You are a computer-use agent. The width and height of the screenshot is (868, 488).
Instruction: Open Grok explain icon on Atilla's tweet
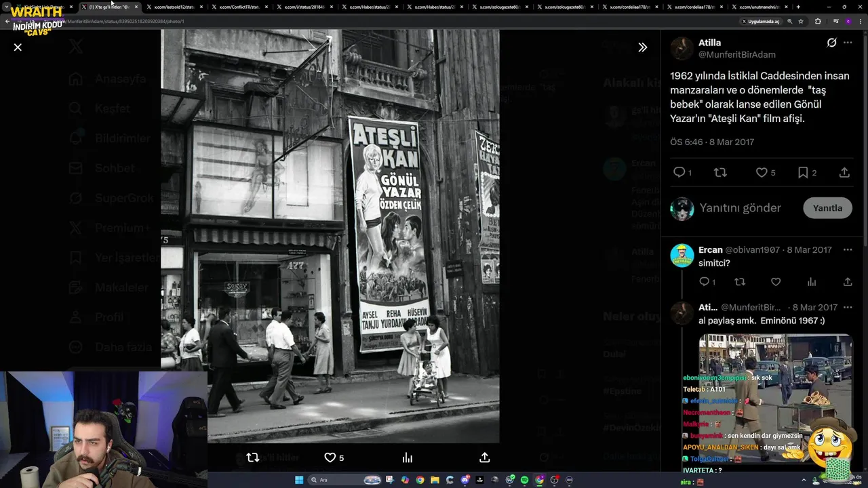tap(831, 43)
